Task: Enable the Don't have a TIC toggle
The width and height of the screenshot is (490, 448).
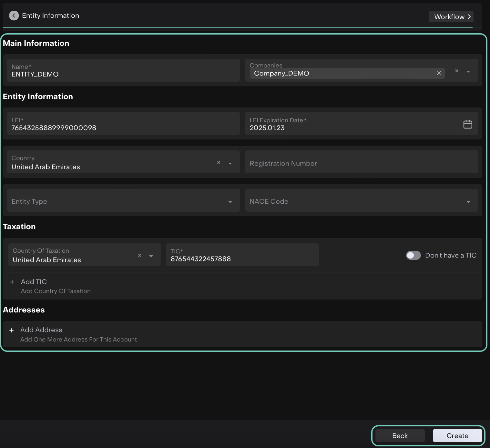Action: pos(413,255)
